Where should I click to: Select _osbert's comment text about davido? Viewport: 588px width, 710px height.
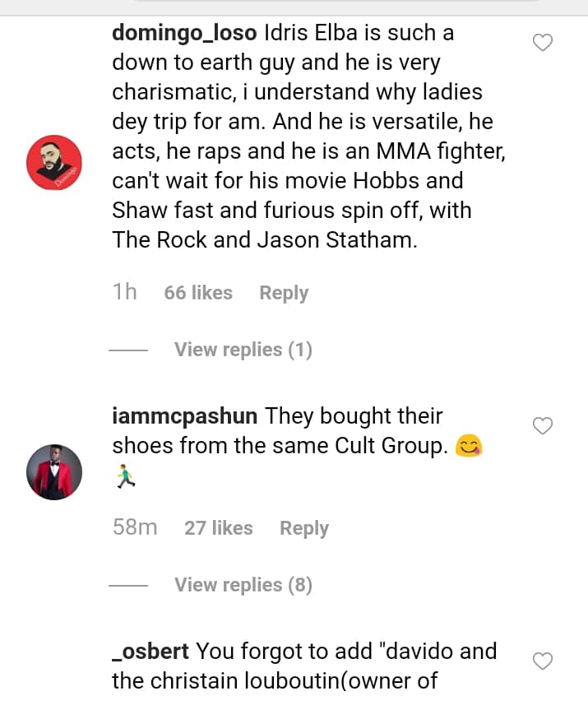click(304, 666)
